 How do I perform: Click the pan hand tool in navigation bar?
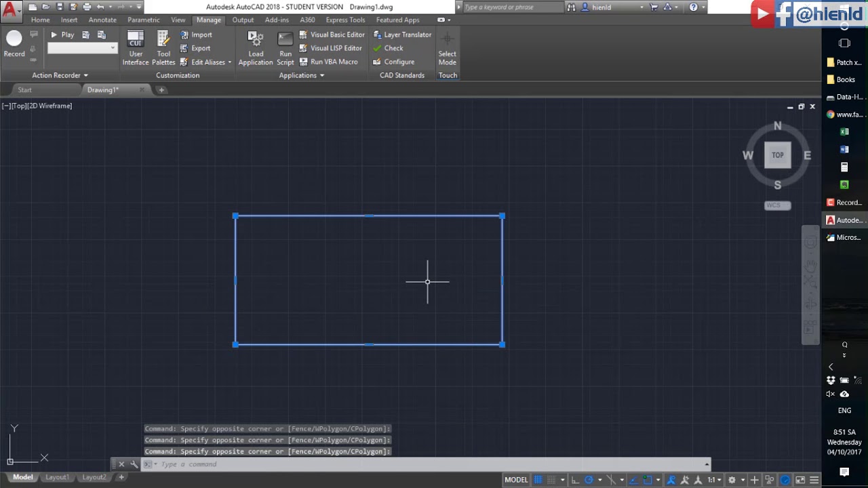(x=810, y=265)
